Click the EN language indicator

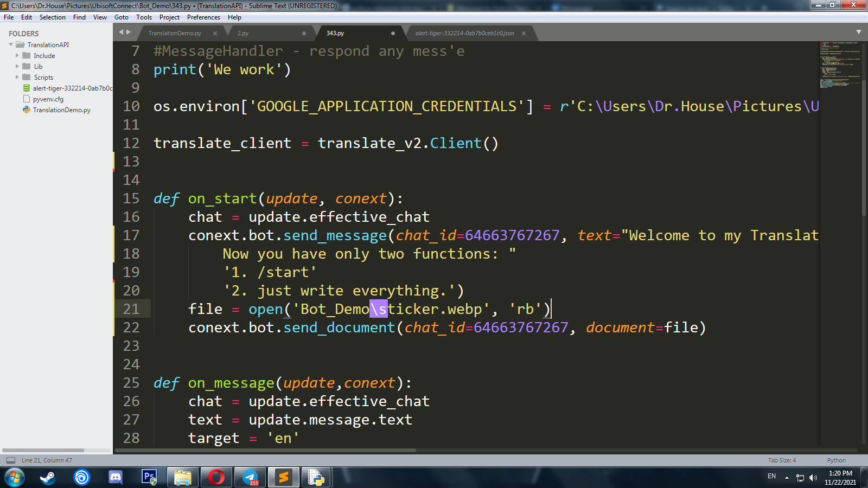771,477
